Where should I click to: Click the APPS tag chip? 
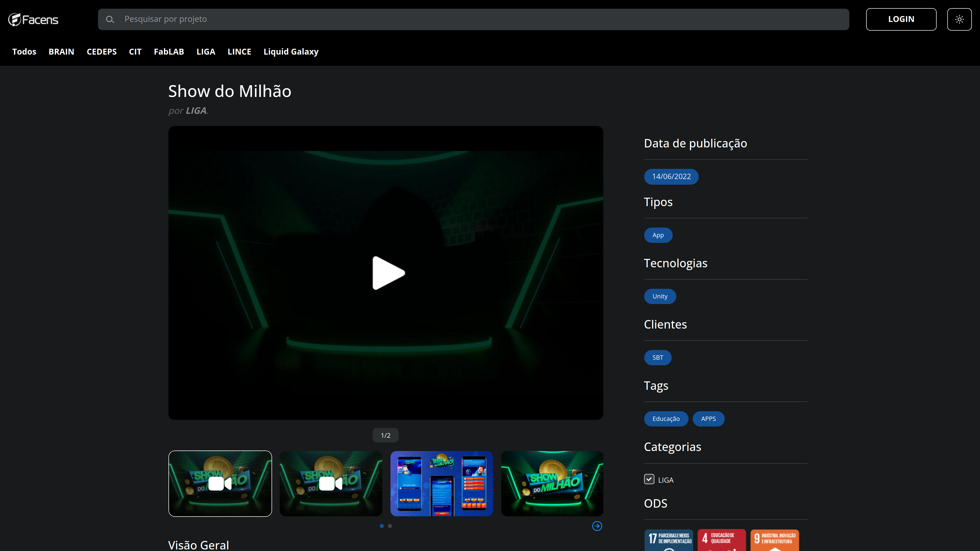click(x=708, y=419)
